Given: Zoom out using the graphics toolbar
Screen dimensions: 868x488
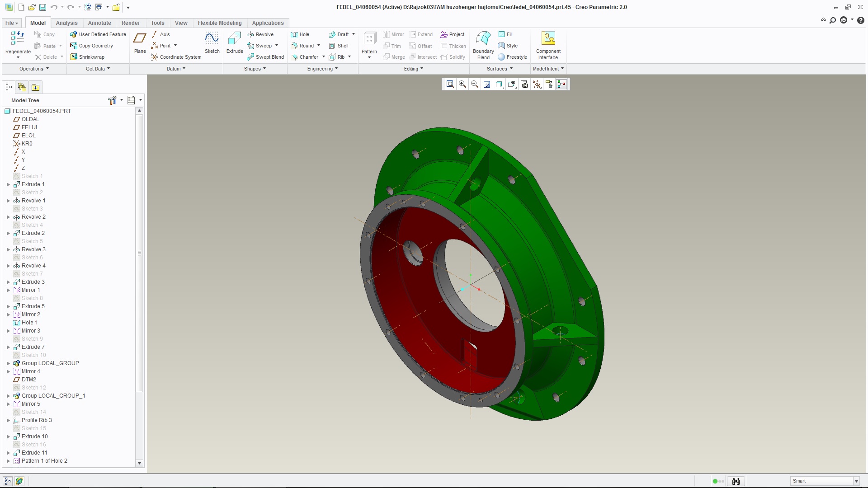Looking at the screenshot, I should click(x=475, y=84).
